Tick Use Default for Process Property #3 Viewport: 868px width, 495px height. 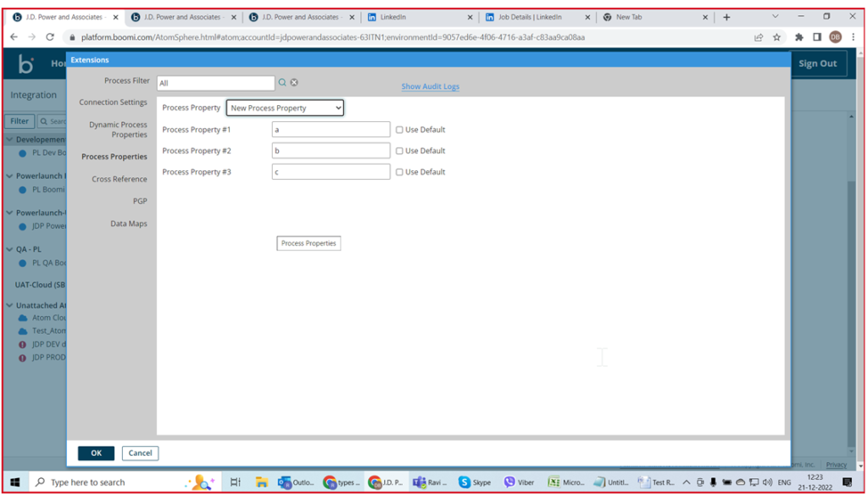[x=399, y=172]
